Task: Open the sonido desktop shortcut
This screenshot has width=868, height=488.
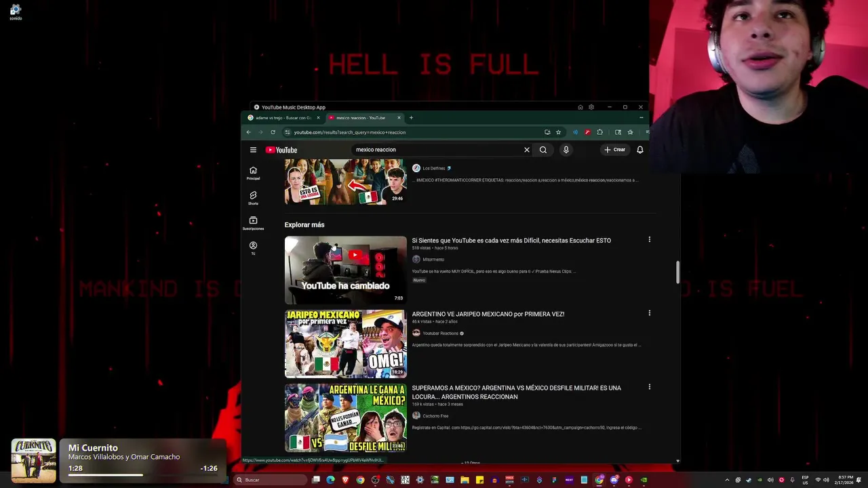Action: click(15, 12)
